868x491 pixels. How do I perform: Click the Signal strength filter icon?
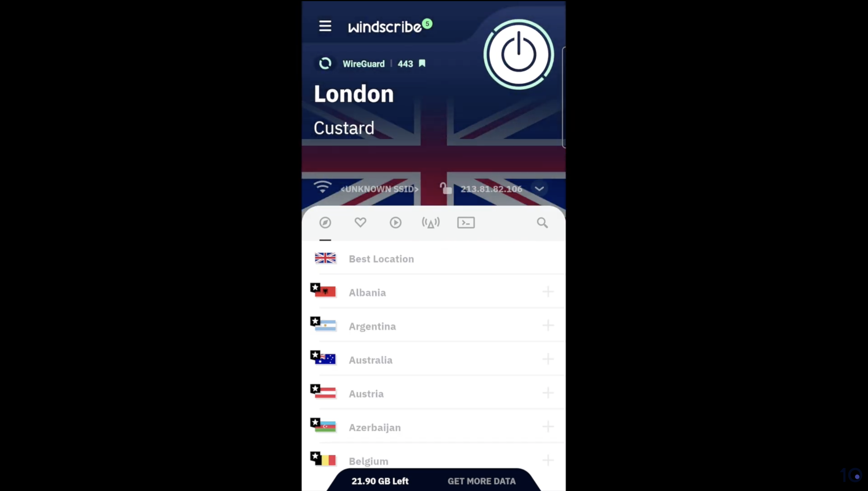(431, 223)
